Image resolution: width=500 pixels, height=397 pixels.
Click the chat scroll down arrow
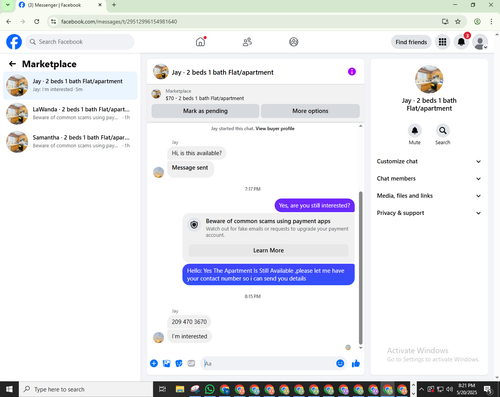360,348
